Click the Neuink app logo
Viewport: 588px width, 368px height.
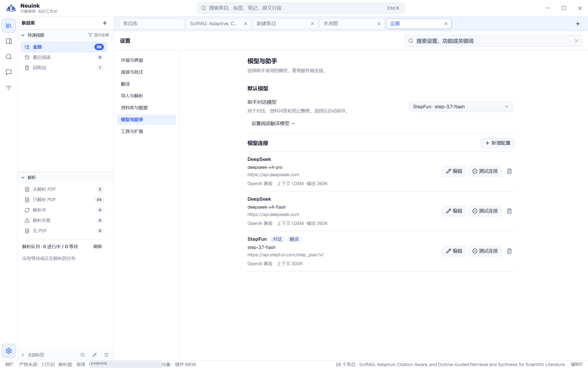tap(11, 8)
